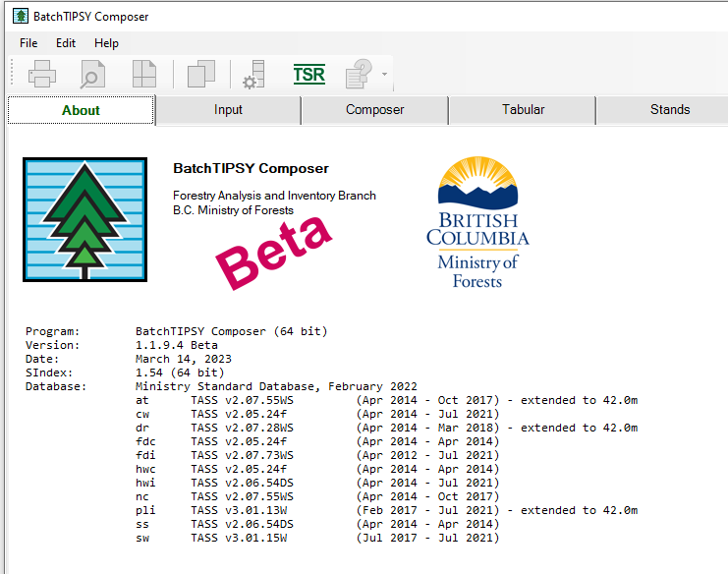
Task: Click the bold BatchTIPSY Composer heading
Action: pyautogui.click(x=251, y=169)
